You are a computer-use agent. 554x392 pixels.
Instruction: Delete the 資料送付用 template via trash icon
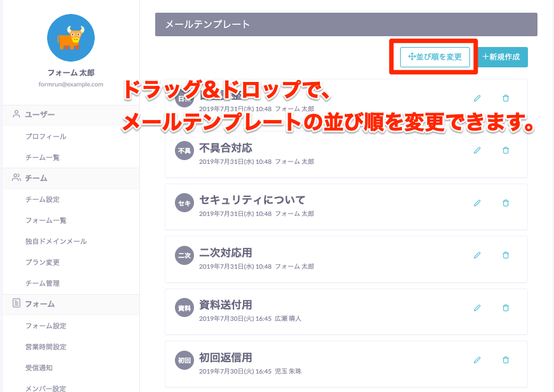point(506,308)
